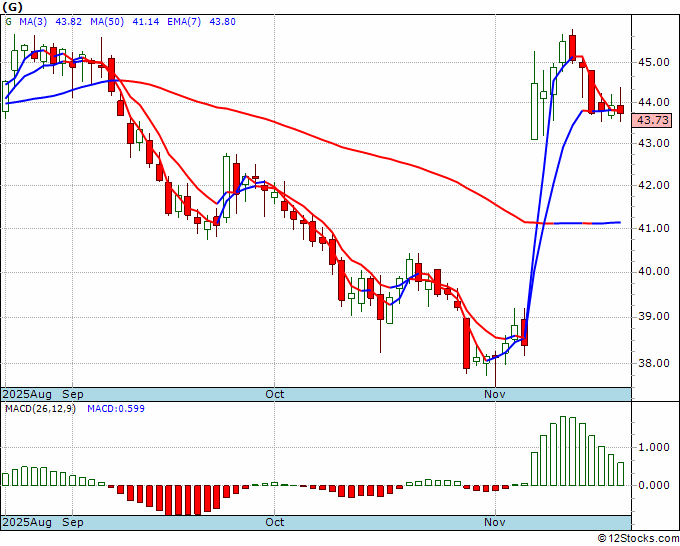
Task: Click the MA(3) value 43.82
Action: pos(69,22)
